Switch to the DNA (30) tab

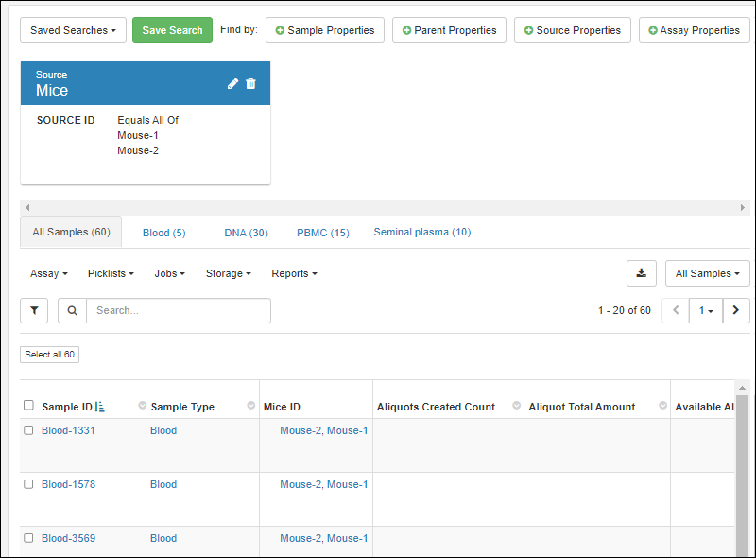tap(246, 233)
